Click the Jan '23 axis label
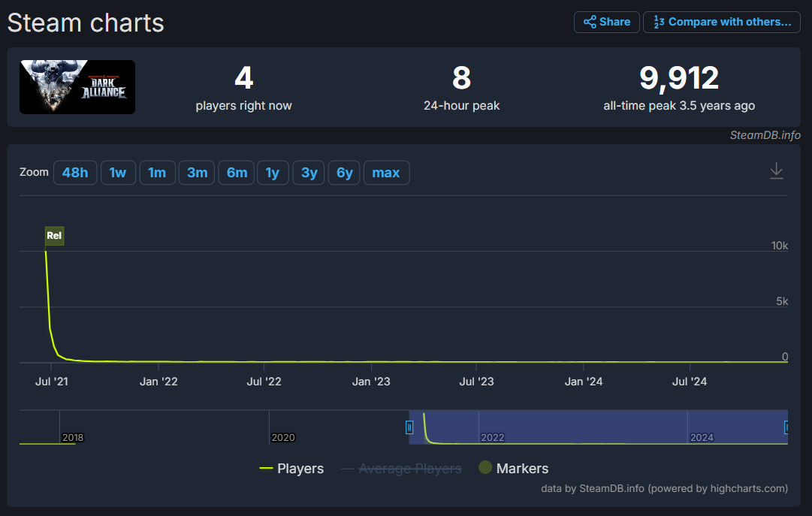The height and width of the screenshot is (516, 812). point(371,382)
